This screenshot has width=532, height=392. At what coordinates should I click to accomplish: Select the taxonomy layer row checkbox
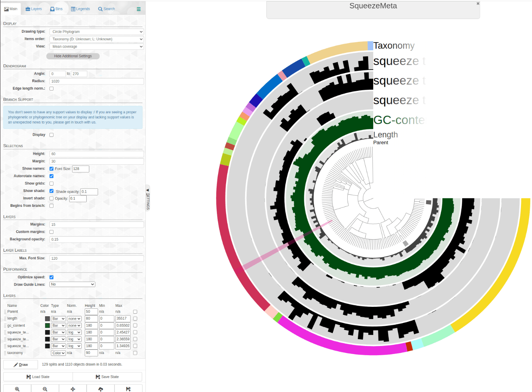pos(135,353)
